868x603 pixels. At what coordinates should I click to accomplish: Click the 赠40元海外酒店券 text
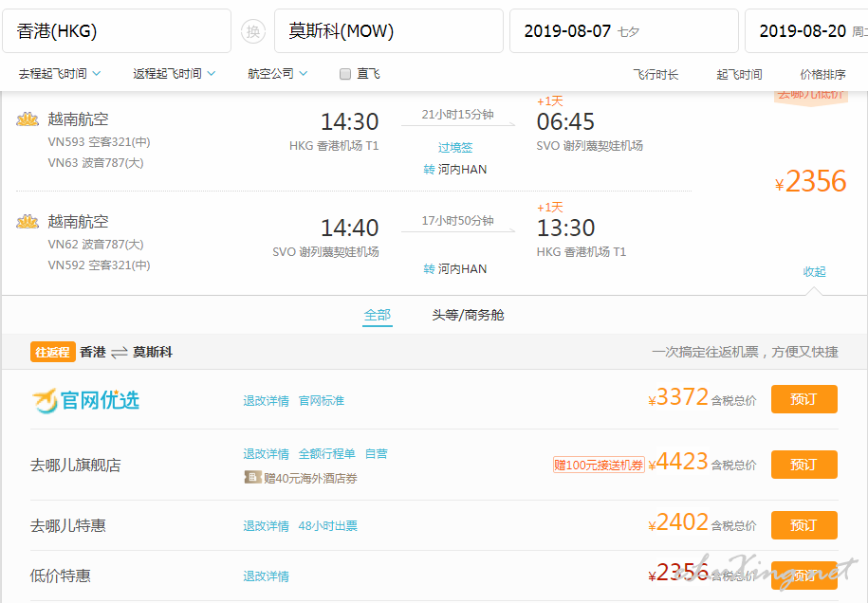click(310, 478)
